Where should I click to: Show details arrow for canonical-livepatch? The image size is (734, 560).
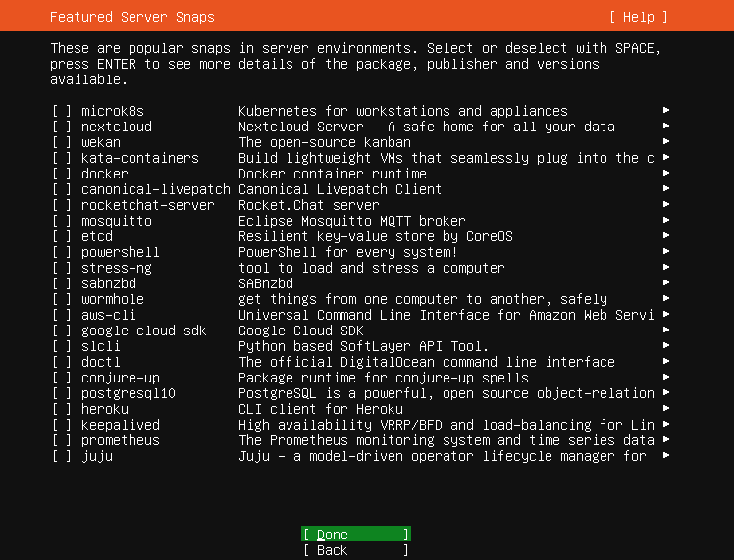pos(666,188)
